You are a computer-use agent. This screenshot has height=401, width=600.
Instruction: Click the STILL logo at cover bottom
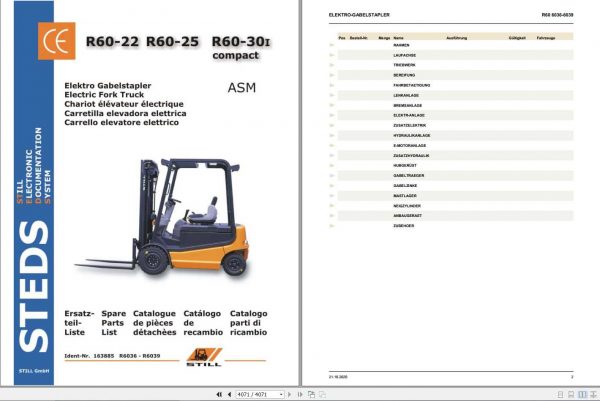coord(204,357)
